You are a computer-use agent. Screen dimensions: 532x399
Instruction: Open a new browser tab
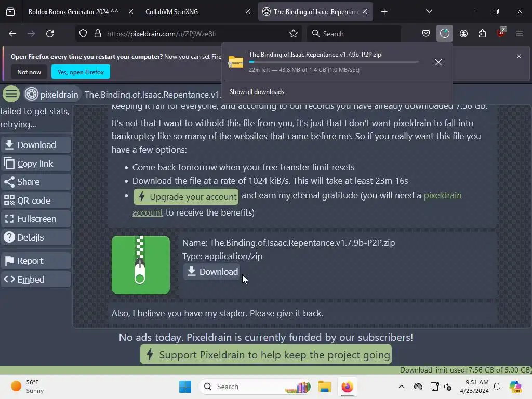point(384,12)
